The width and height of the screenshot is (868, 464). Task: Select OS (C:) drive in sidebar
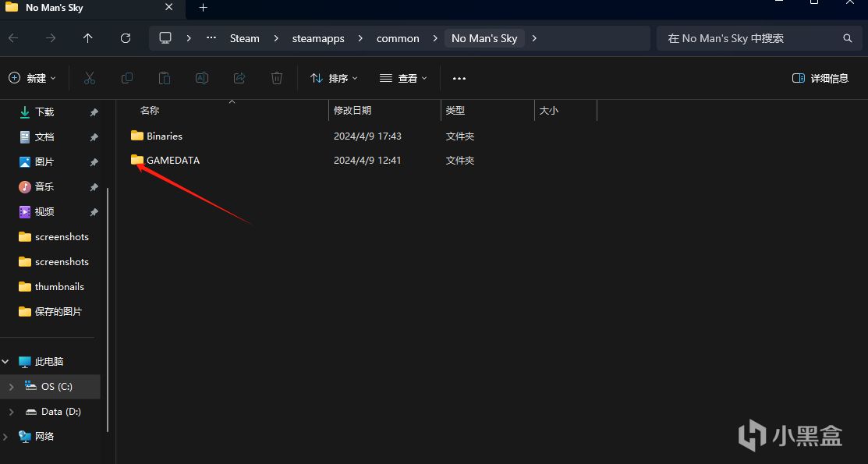[x=56, y=387]
